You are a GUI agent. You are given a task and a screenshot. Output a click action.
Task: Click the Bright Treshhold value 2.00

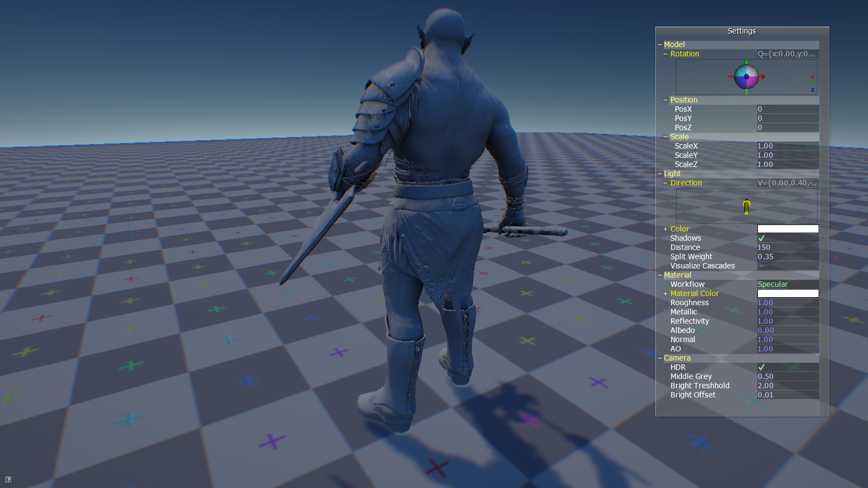click(788, 386)
